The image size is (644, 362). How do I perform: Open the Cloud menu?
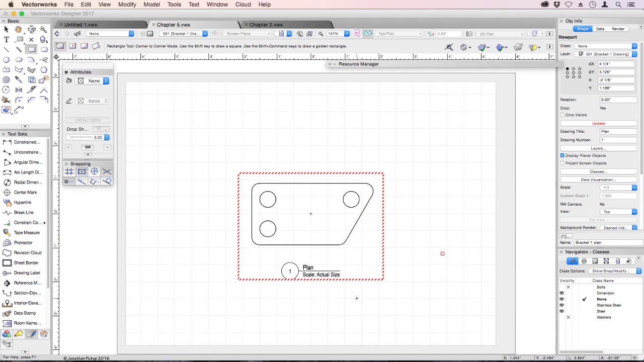[243, 5]
